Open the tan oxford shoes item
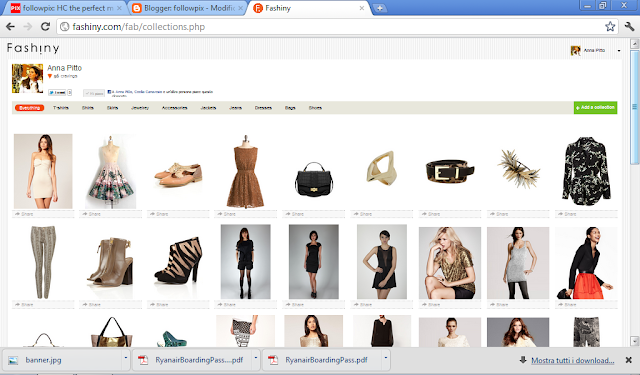The image size is (640, 375). pos(178,175)
